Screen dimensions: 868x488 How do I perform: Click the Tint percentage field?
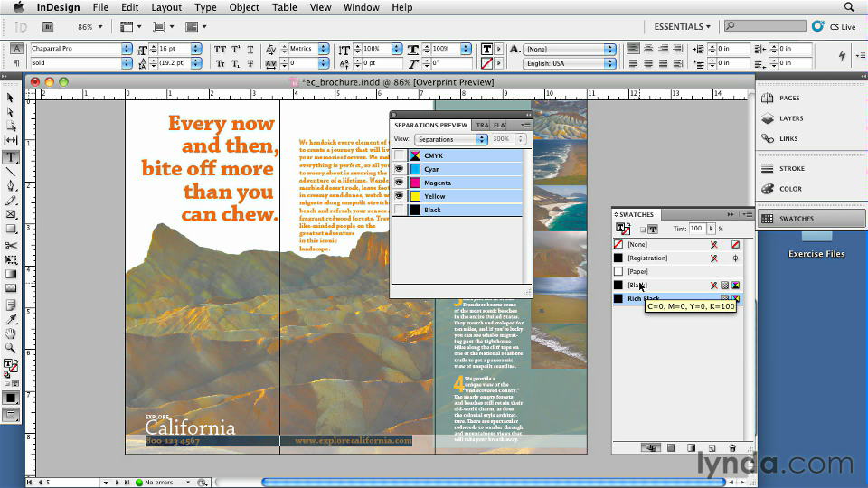tap(697, 229)
